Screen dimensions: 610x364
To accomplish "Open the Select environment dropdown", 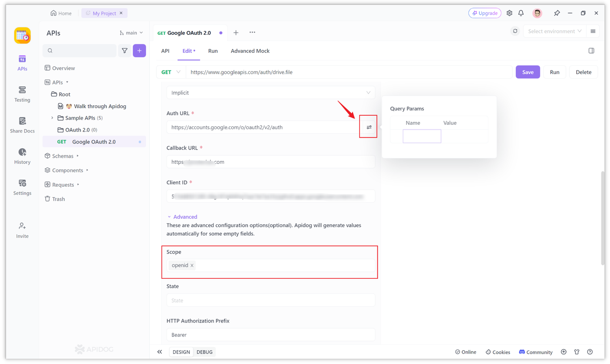I will 554,31.
